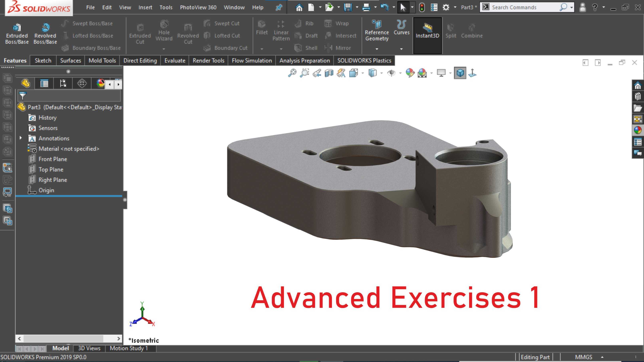Open the ConfigurationManager tab
644x362 pixels.
pyautogui.click(x=63, y=83)
